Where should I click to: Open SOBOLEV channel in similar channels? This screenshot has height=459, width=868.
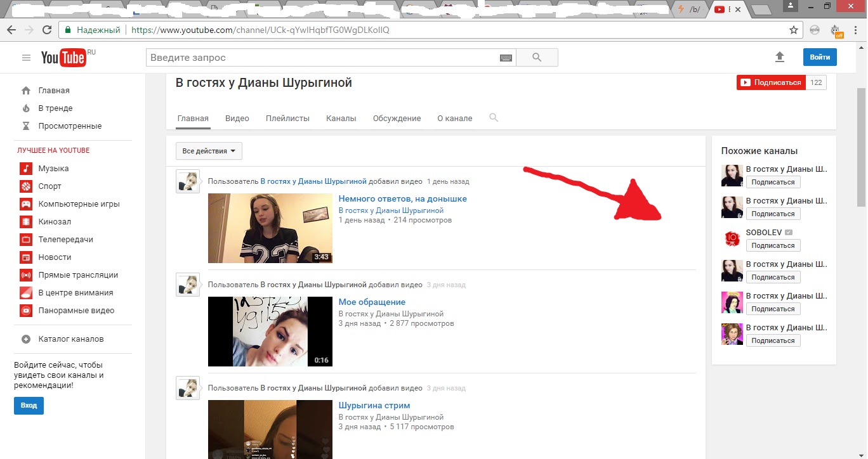coord(764,233)
